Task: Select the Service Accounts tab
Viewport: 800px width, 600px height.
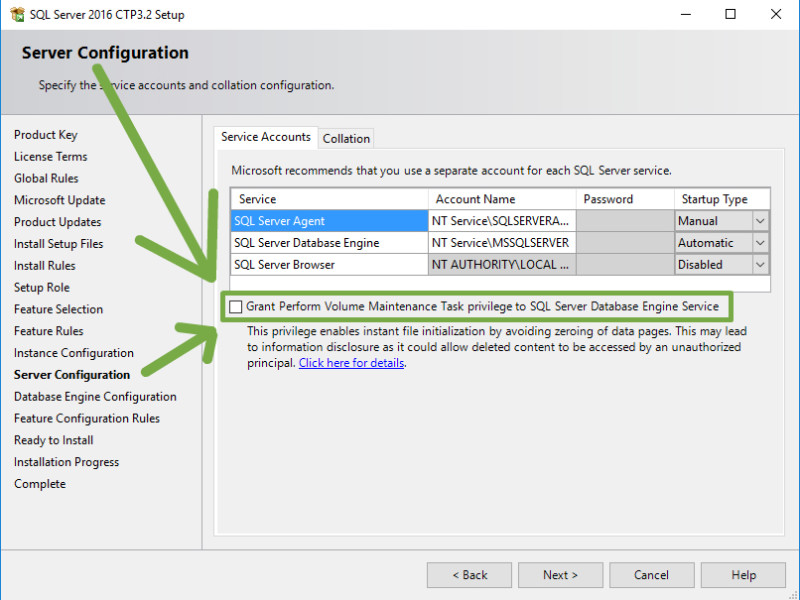Action: [x=266, y=137]
